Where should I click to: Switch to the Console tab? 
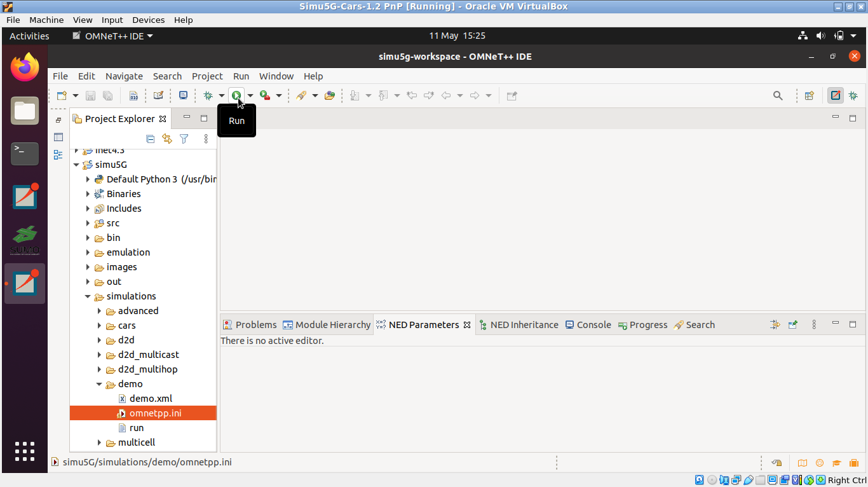coord(588,325)
